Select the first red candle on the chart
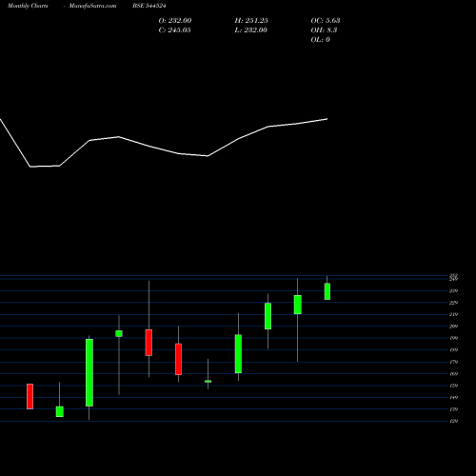Viewport: 476px width, 476px height. pyautogui.click(x=30, y=396)
